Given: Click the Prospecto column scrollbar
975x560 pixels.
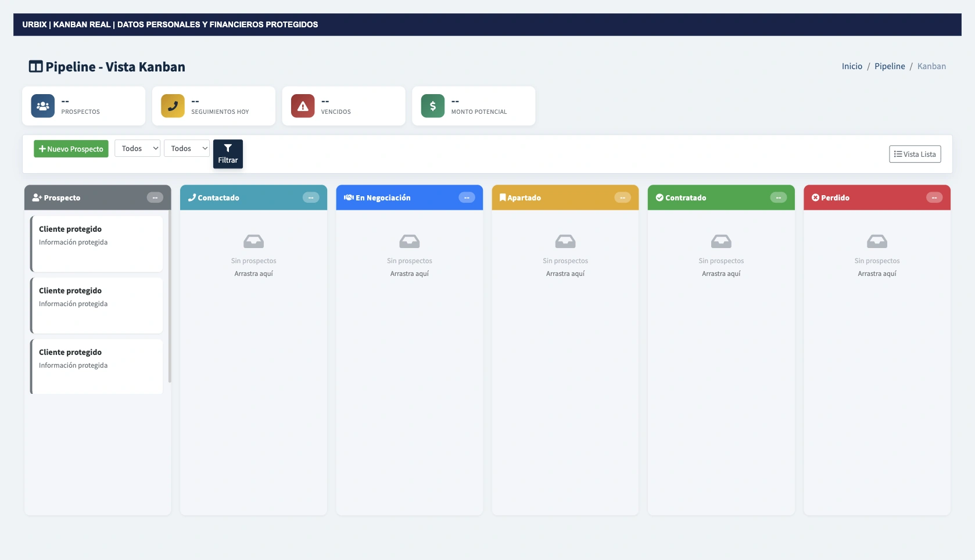Looking at the screenshot, I should (x=170, y=296).
